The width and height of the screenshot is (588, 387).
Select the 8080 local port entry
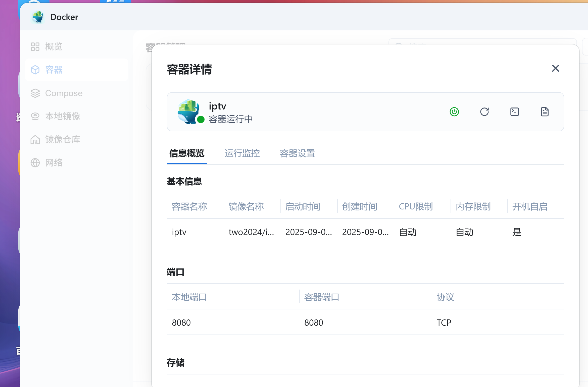(x=181, y=322)
